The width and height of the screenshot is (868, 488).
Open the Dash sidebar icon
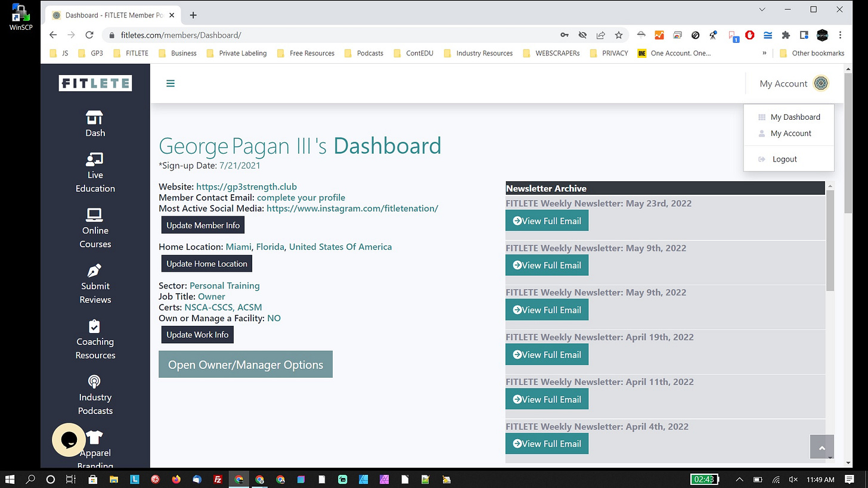(x=95, y=117)
